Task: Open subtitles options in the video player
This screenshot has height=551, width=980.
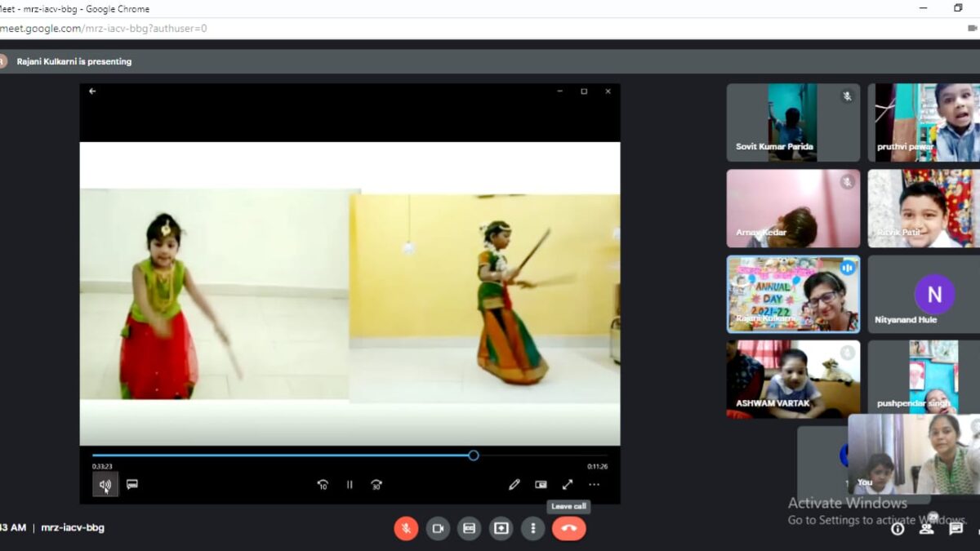Action: coord(132,484)
